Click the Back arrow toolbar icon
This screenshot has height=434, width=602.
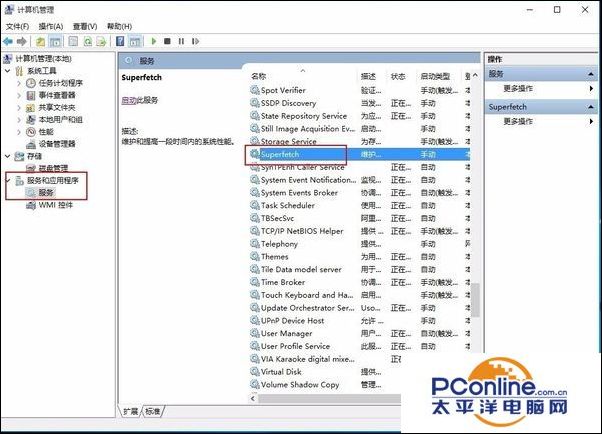8,41
